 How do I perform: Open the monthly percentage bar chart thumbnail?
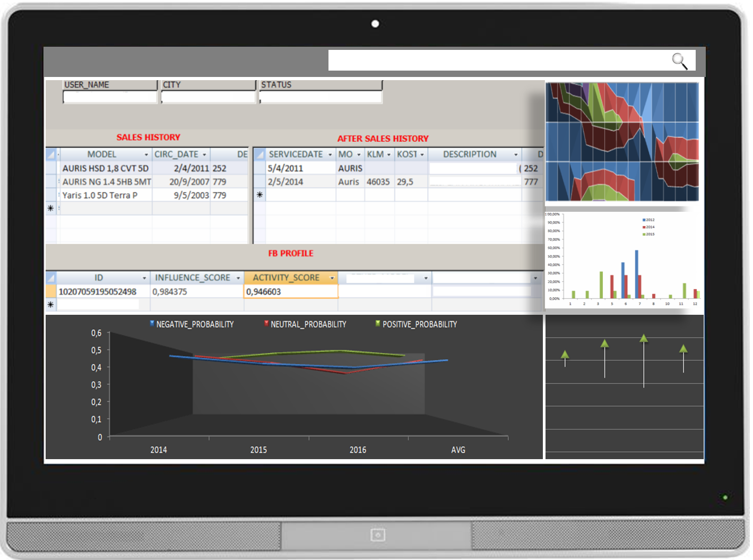point(624,260)
